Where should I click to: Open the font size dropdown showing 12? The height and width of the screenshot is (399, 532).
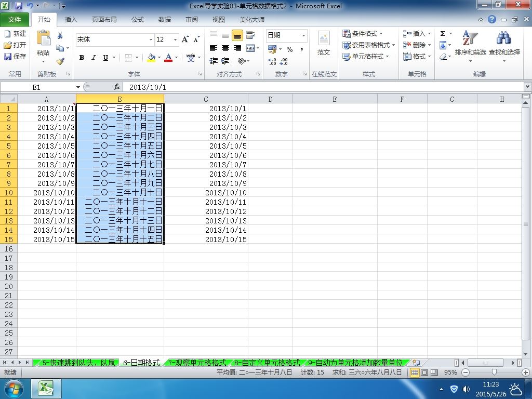tap(175, 39)
